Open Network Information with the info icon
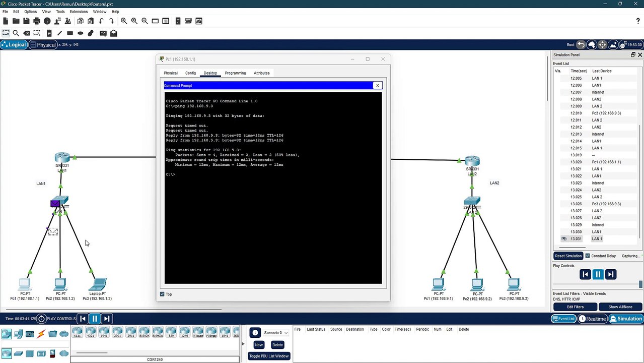Image resolution: width=644 pixels, height=363 pixels. (47, 21)
